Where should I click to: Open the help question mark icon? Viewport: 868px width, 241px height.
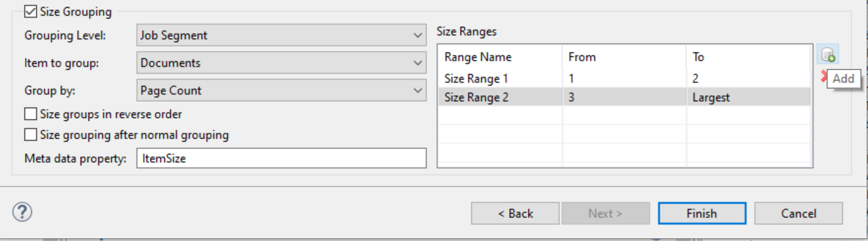(22, 212)
